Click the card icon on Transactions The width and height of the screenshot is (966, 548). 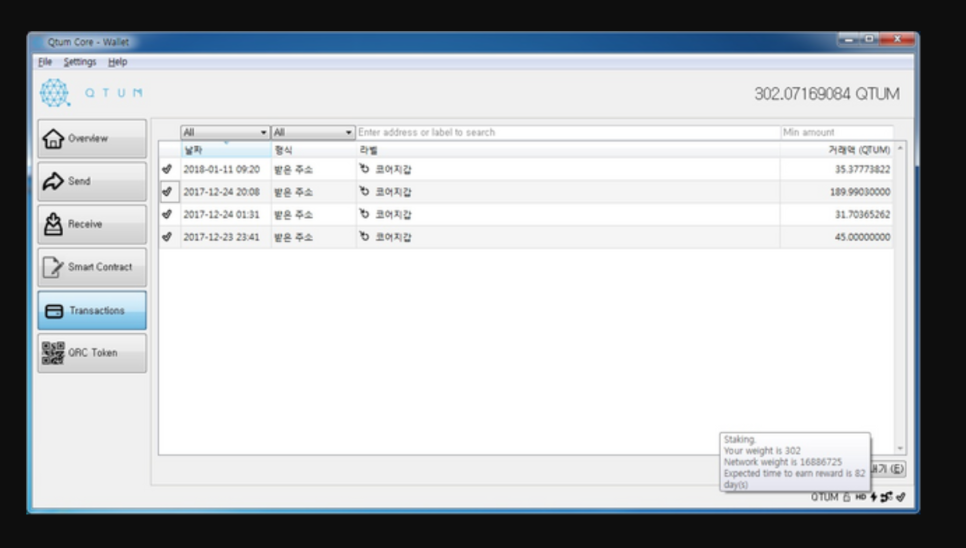[x=54, y=311]
